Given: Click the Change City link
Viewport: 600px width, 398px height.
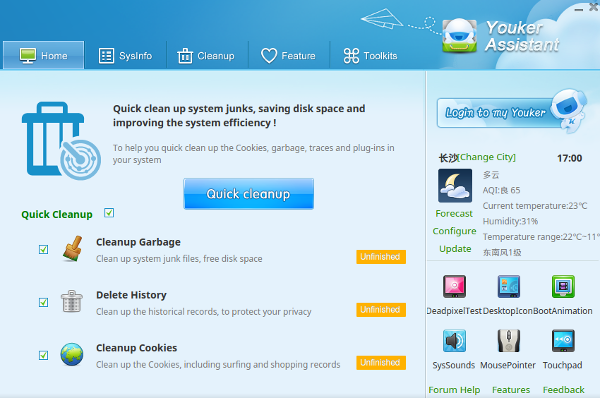Looking at the screenshot, I should click(x=487, y=157).
